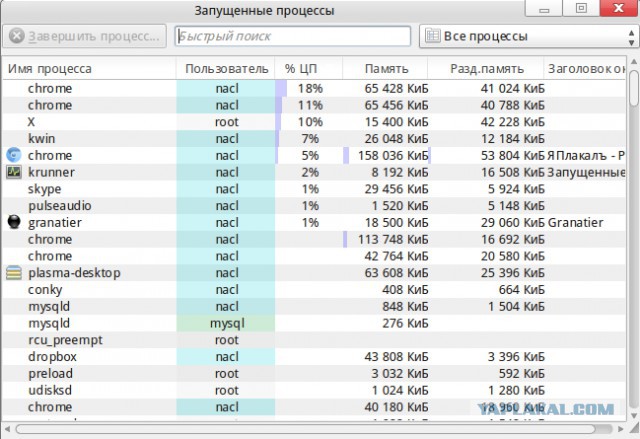Sort by 'Память' column header
Screen dimensions: 640x439
(386, 69)
